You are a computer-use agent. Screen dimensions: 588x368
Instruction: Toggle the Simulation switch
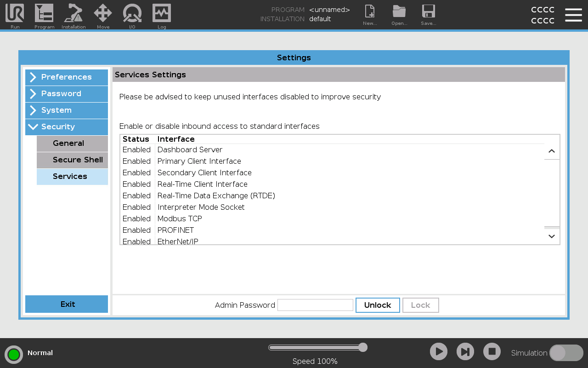click(566, 353)
